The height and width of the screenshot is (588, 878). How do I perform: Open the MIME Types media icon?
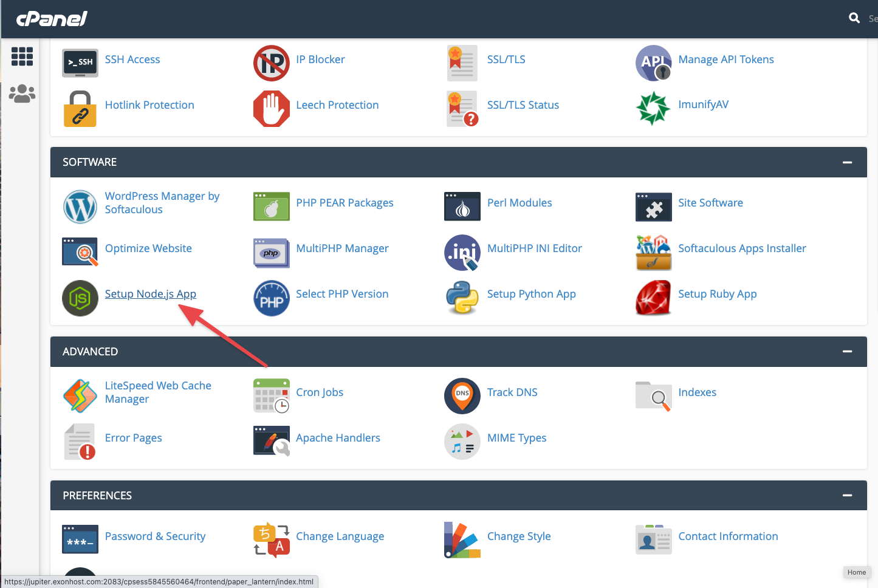click(x=462, y=442)
